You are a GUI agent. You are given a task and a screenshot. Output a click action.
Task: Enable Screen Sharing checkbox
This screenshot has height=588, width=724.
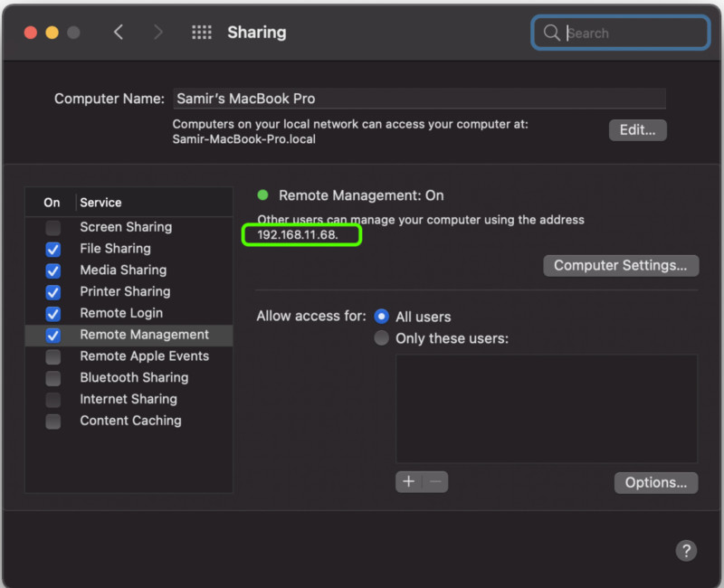(53, 228)
